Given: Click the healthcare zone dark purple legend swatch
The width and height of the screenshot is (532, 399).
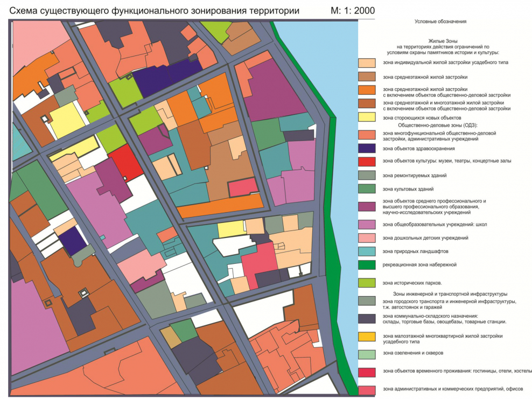Looking at the screenshot, I should pyautogui.click(x=367, y=148).
